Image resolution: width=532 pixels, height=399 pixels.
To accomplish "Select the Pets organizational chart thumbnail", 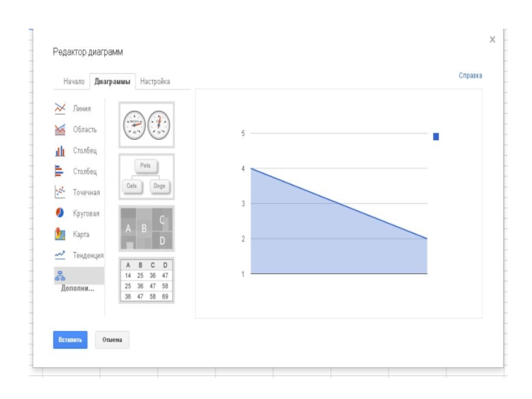I will 146,176.
